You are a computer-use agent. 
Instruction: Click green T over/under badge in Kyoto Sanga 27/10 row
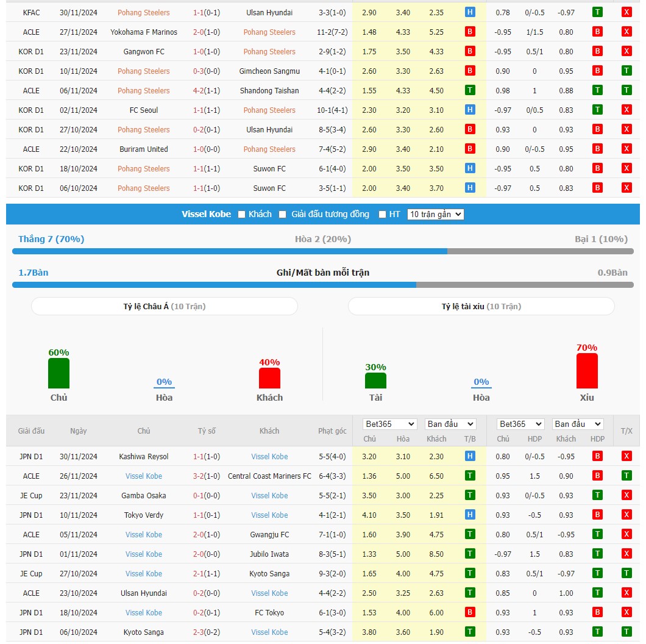pyautogui.click(x=626, y=573)
